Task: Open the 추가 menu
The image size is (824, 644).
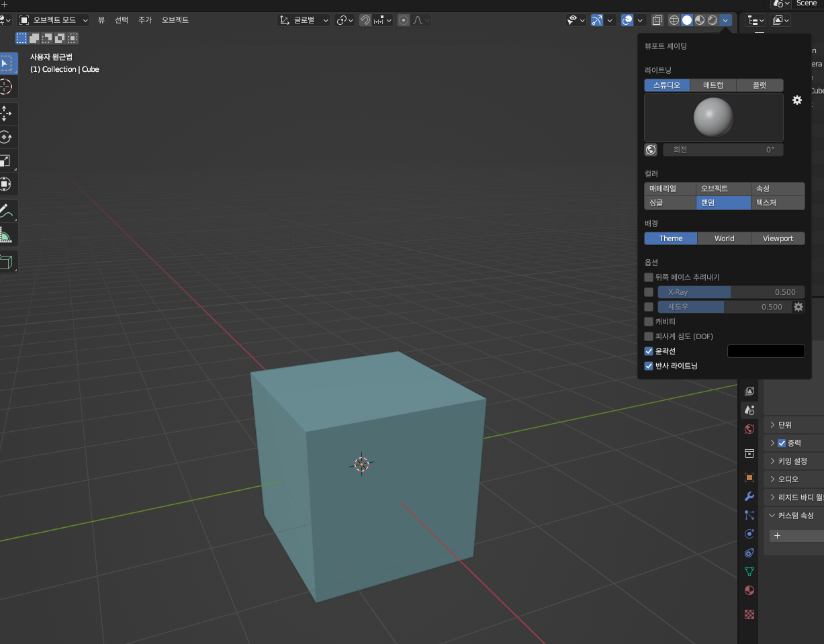Action: point(145,20)
